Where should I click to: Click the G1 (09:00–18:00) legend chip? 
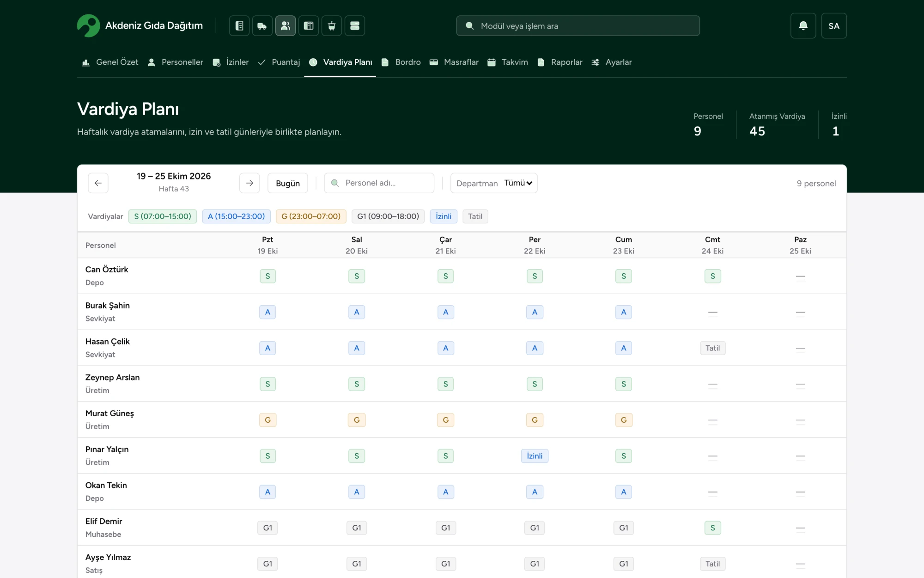388,216
